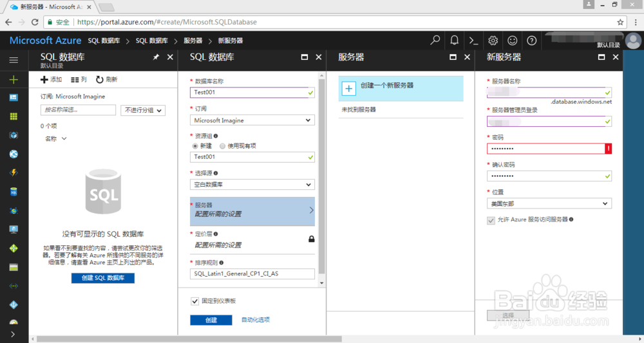Click the 服务器名称 input field
This screenshot has width=644, height=343.
[x=549, y=92]
